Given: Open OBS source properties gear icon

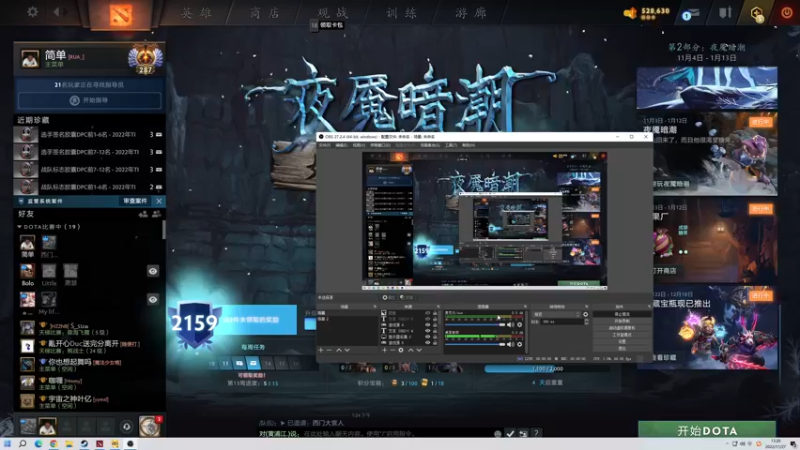Looking at the screenshot, I should coord(401,350).
